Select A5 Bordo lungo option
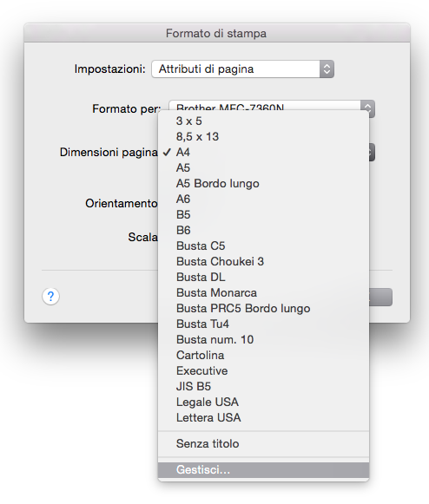Screen dimensions: 429x504 tap(263, 183)
